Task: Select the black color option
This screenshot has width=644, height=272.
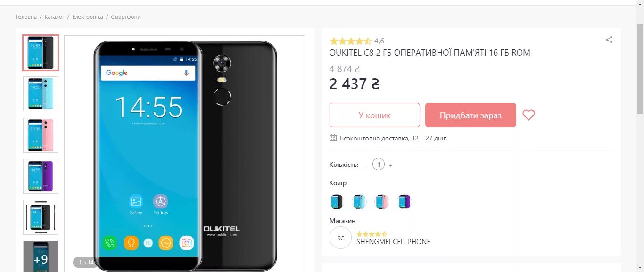Action: (x=337, y=202)
